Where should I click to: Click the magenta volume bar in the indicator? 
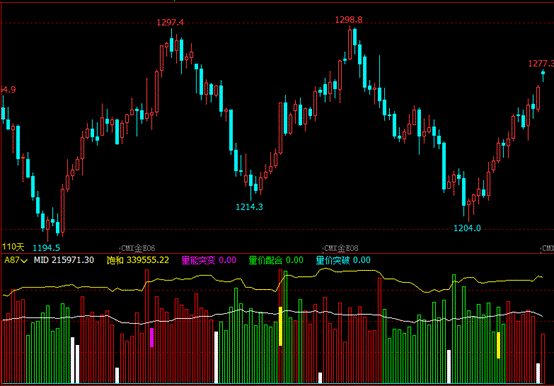coord(152,337)
